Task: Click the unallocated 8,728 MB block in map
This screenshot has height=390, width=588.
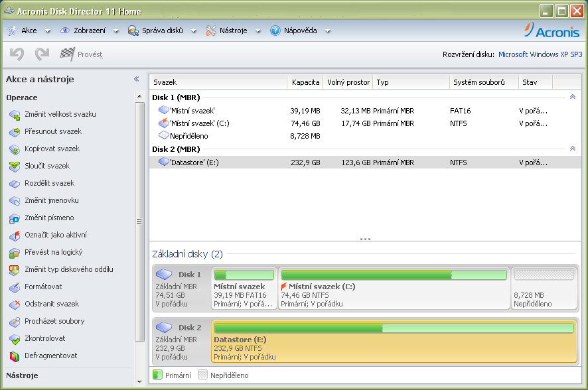Action: 544,288
